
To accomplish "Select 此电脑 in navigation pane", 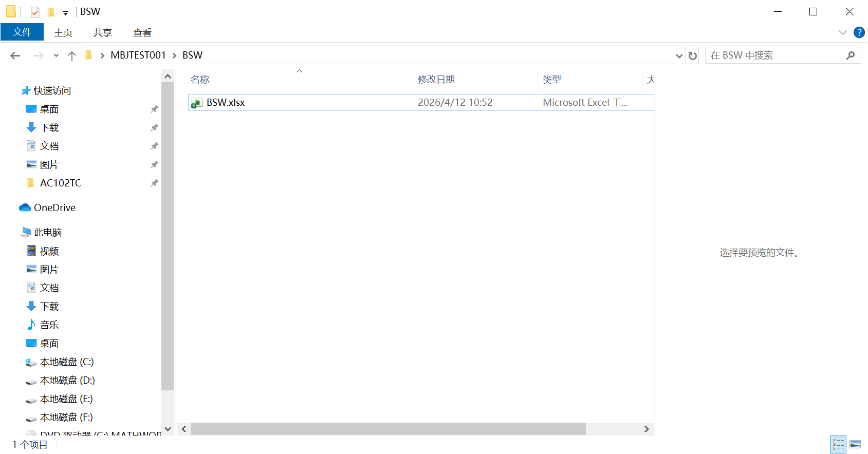I will pos(48,233).
